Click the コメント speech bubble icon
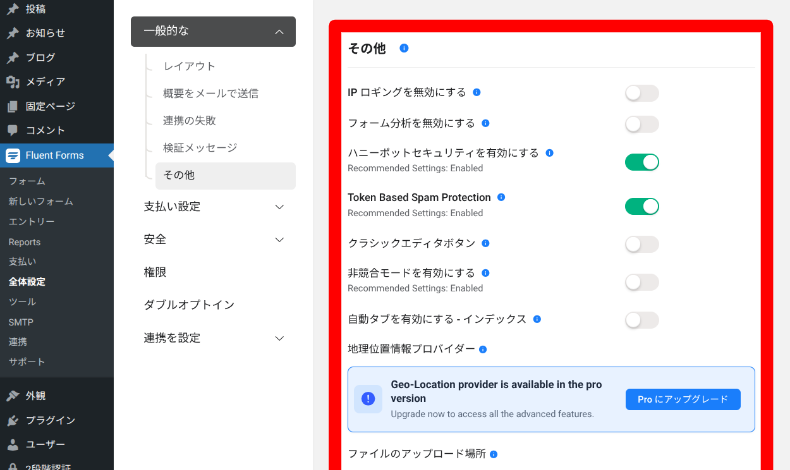The image size is (790, 470). pos(13,130)
